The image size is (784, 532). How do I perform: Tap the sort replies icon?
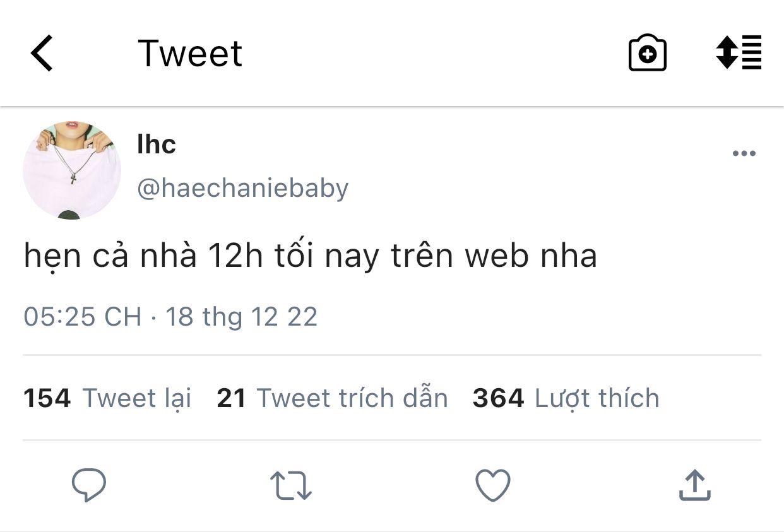click(739, 52)
